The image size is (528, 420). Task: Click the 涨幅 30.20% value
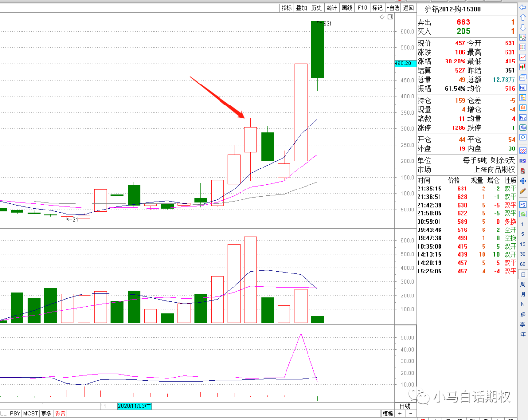click(455, 61)
